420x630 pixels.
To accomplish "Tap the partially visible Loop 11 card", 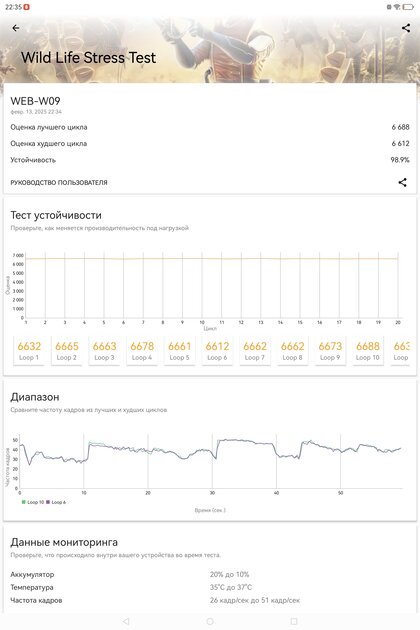I will [x=401, y=351].
